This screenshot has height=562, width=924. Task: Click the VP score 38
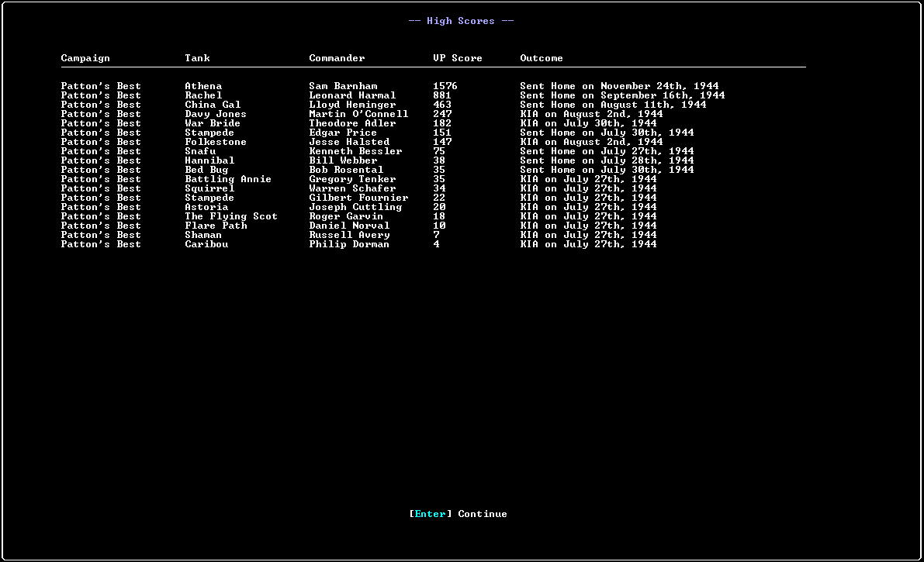[x=439, y=160]
